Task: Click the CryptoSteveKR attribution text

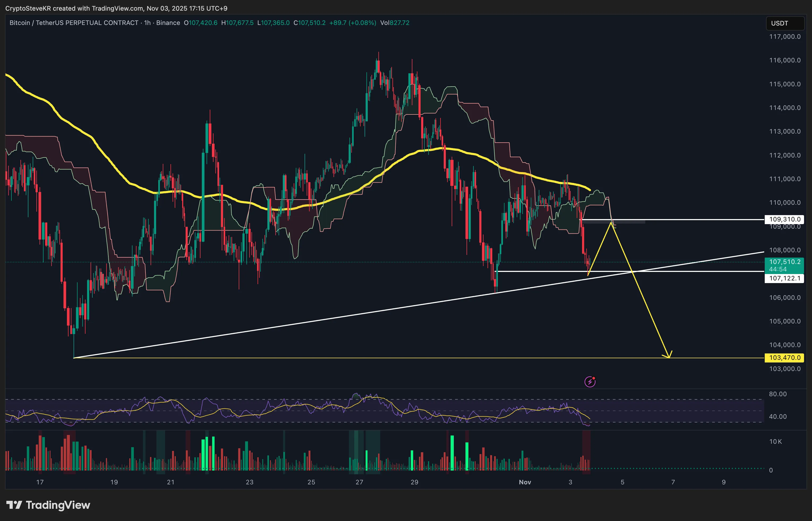Action: (x=28, y=8)
